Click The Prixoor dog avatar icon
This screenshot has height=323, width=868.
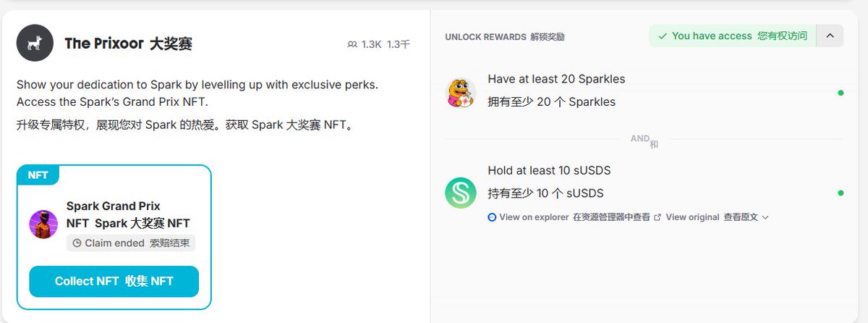pyautogui.click(x=35, y=43)
